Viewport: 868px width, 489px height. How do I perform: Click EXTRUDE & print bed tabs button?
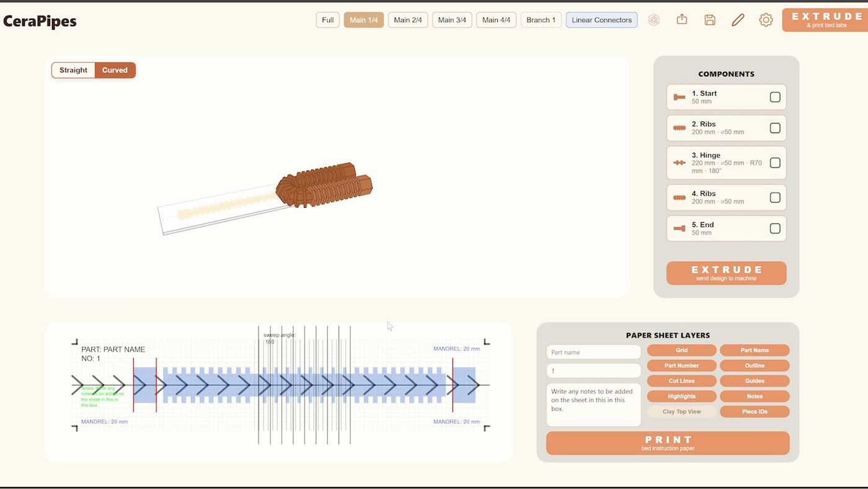pos(826,20)
